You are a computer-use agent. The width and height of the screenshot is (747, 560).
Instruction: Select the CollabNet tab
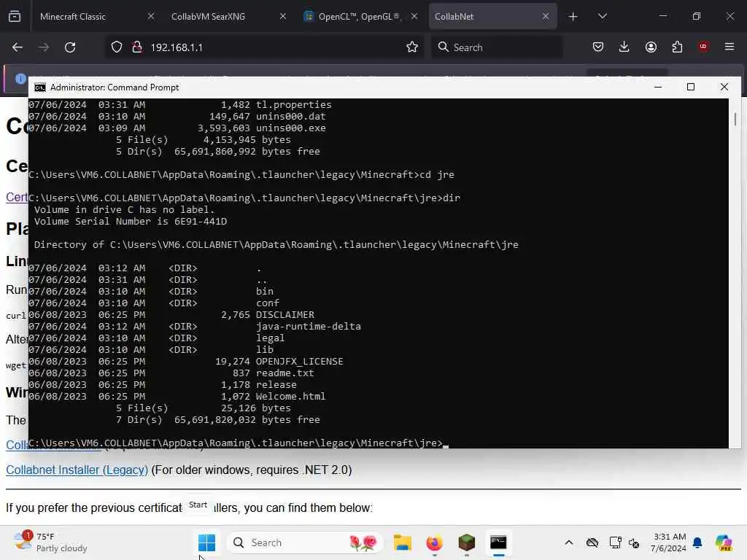(492, 17)
